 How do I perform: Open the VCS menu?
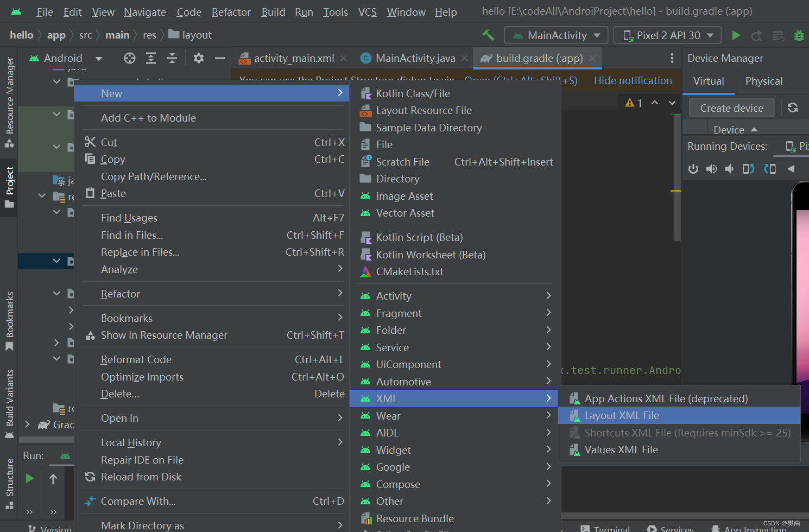pos(368,12)
